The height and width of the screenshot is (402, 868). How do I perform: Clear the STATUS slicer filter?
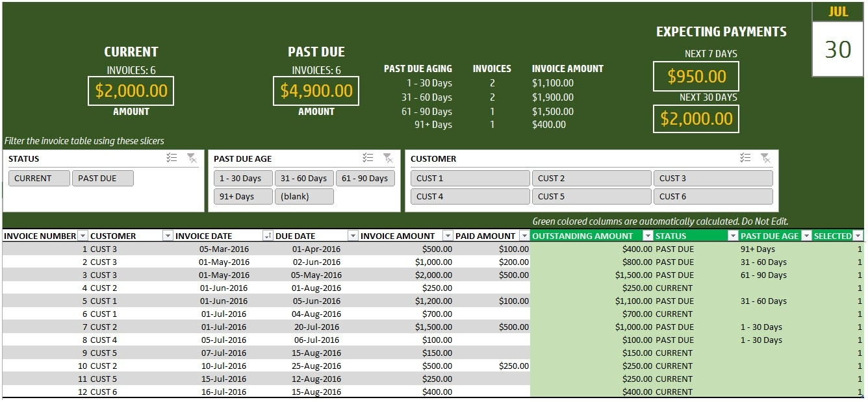pos(192,158)
